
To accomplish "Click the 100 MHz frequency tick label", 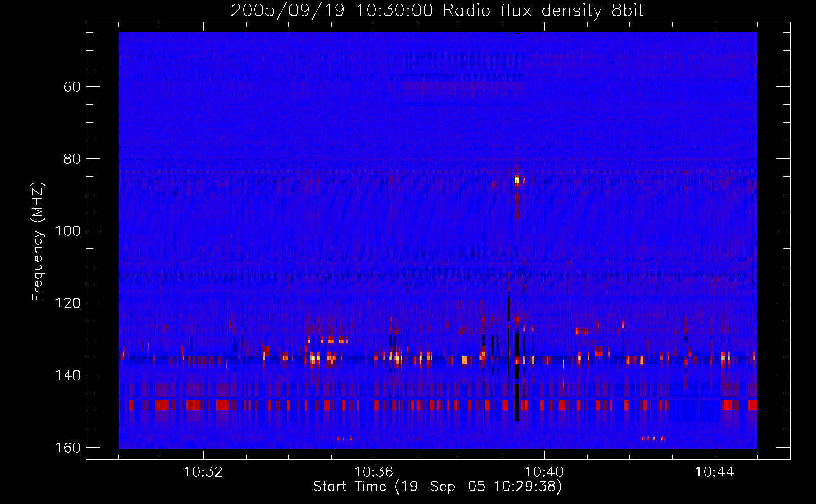I will point(68,231).
